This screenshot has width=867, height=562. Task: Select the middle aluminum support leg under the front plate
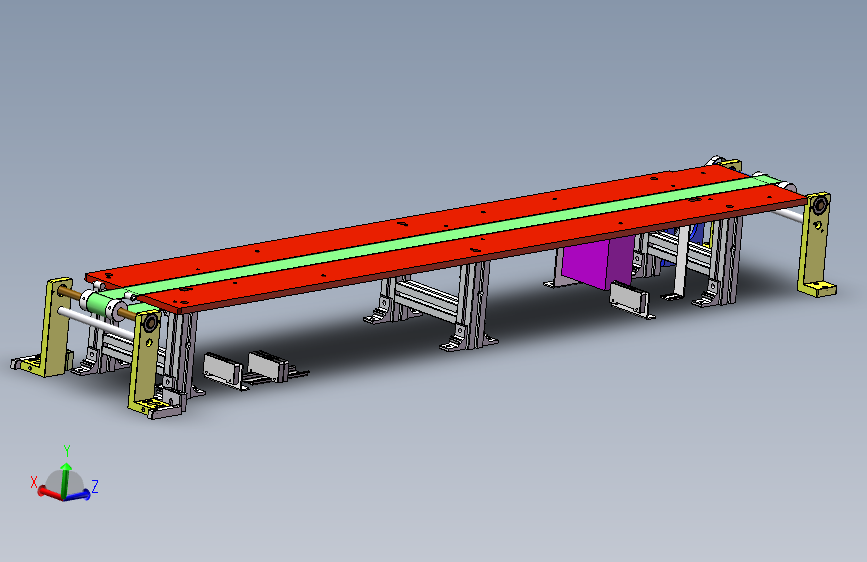tap(472, 306)
